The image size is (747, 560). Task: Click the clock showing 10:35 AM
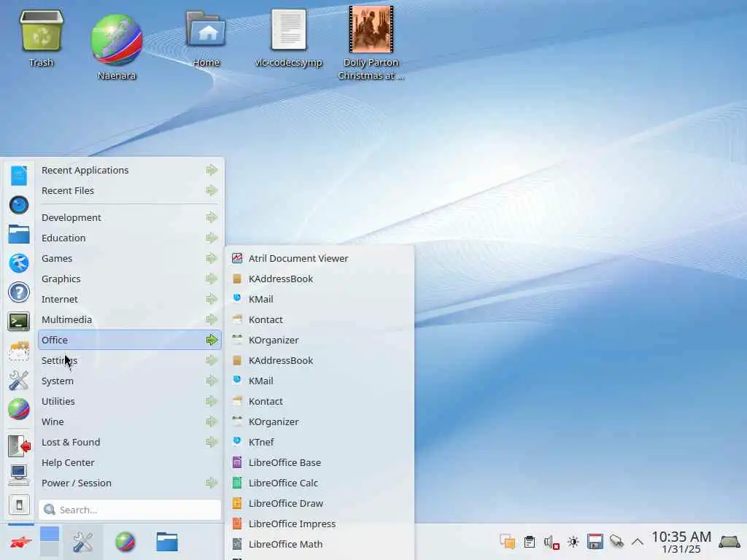[681, 542]
